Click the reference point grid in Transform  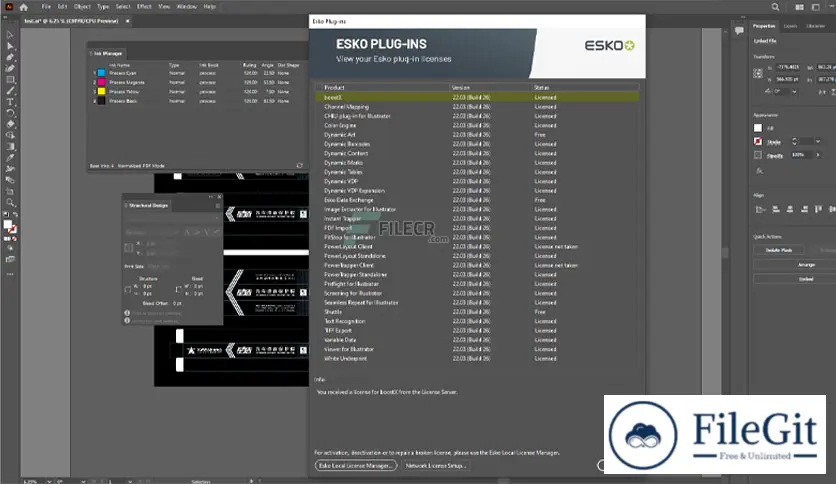758,74
